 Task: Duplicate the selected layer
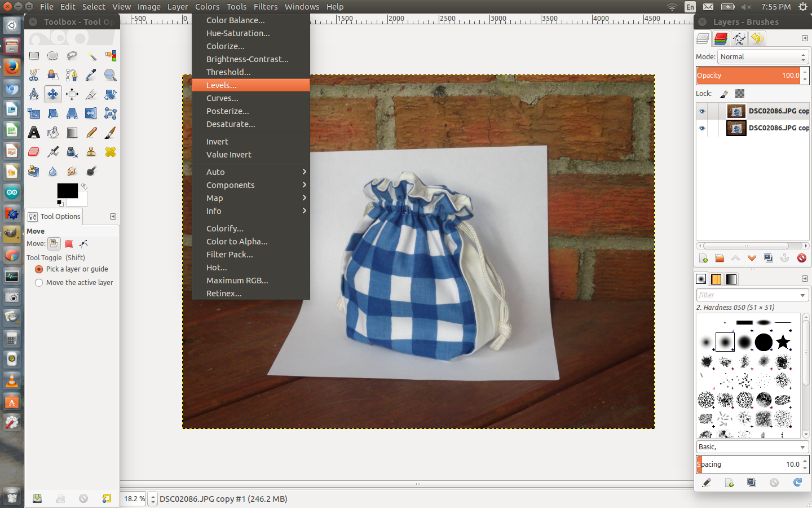point(769,259)
